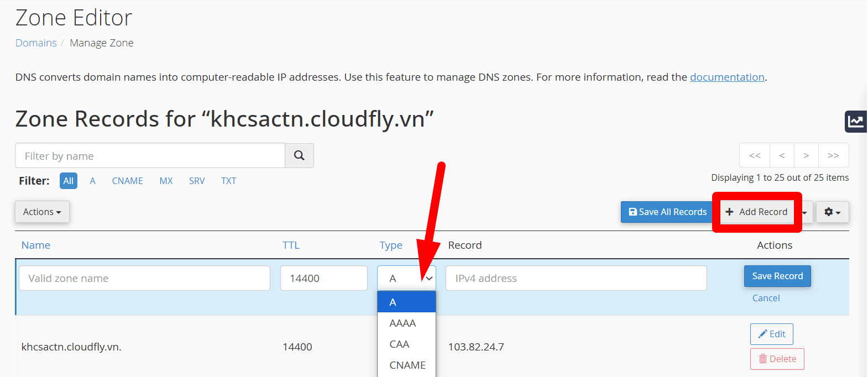The height and width of the screenshot is (377, 868).
Task: Go to next page of records
Action: coord(807,155)
